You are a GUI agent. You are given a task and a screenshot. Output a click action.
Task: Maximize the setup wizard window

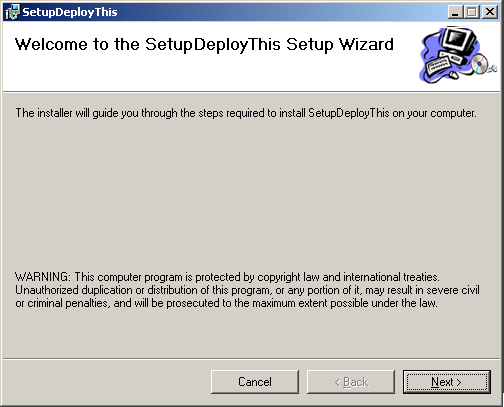click(472, 12)
